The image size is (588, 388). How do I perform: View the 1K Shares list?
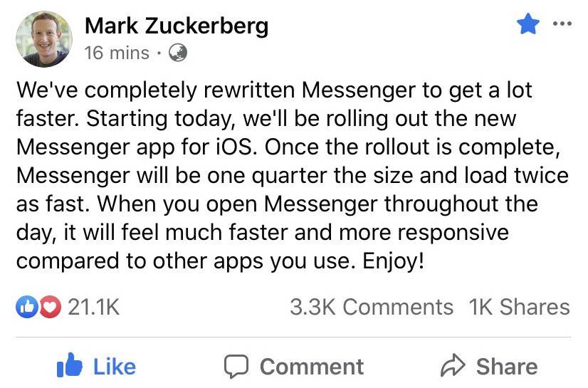tap(519, 307)
